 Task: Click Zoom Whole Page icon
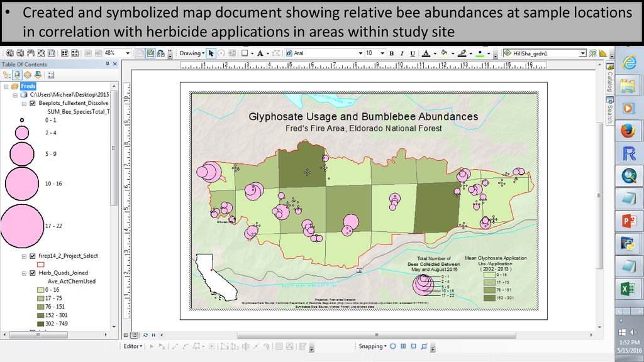tap(41, 53)
